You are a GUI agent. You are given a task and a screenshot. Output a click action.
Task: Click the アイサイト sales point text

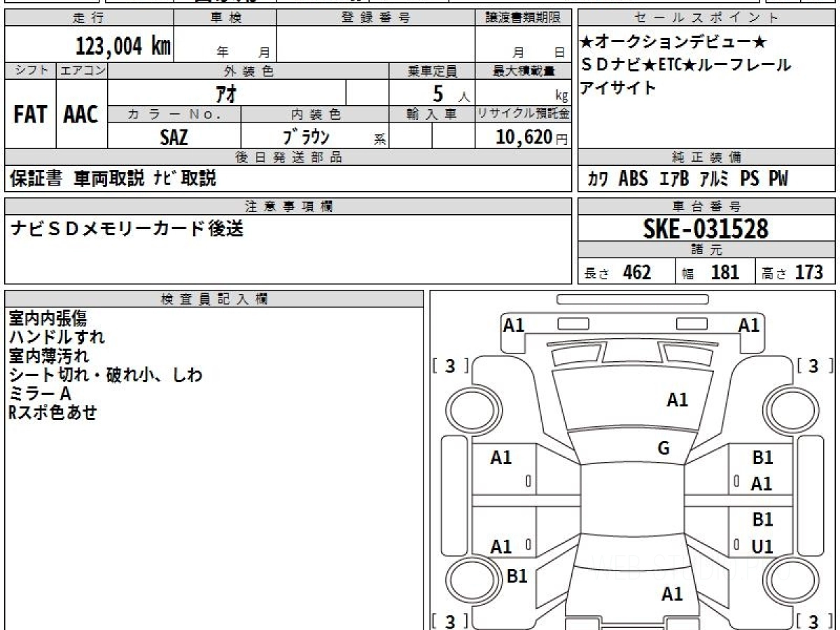click(618, 88)
